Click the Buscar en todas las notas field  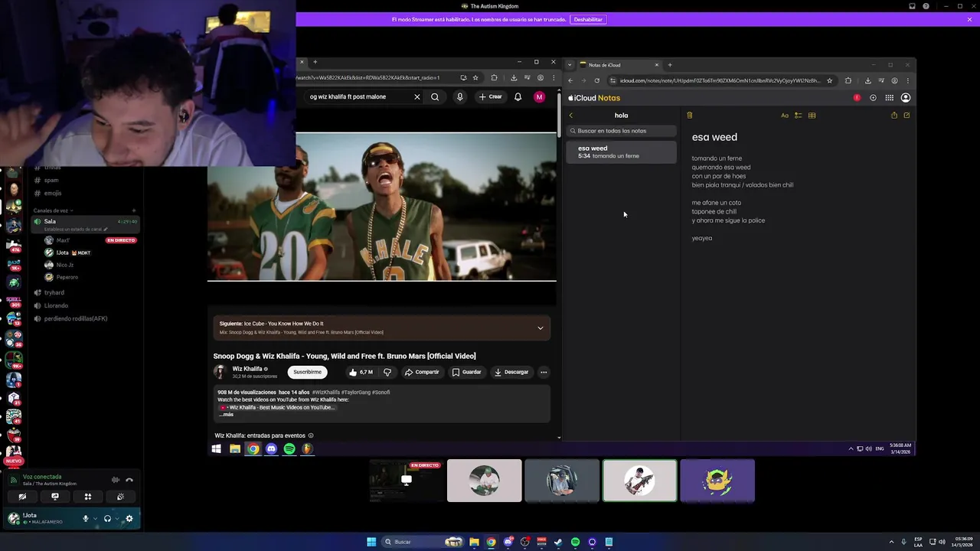coord(622,131)
